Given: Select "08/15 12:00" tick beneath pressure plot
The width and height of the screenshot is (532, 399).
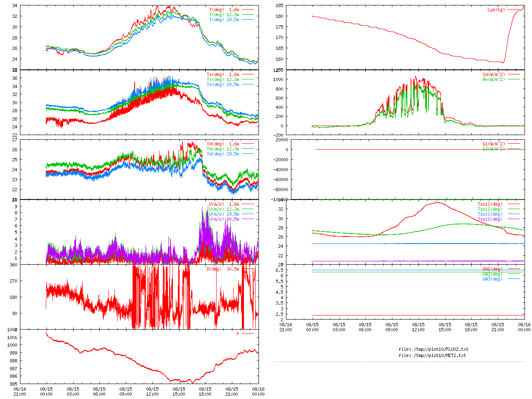Looking at the screenshot, I should (152, 392).
